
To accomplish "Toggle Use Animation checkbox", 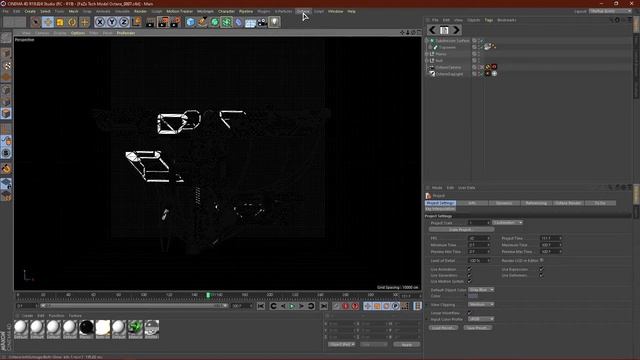I will [469, 269].
